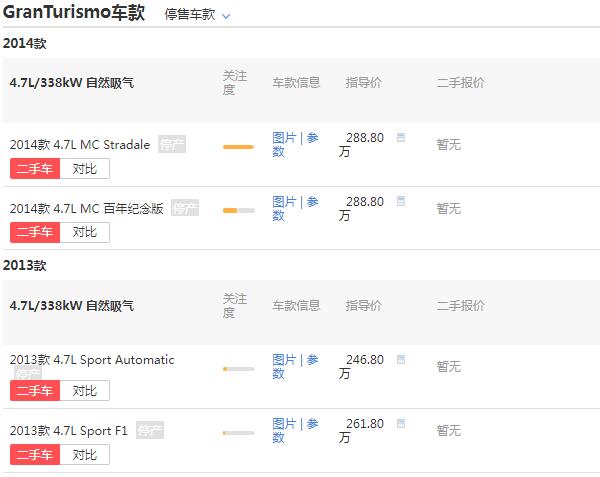Open 图片 link for MC Stradale
This screenshot has width=600, height=477.
(x=284, y=138)
